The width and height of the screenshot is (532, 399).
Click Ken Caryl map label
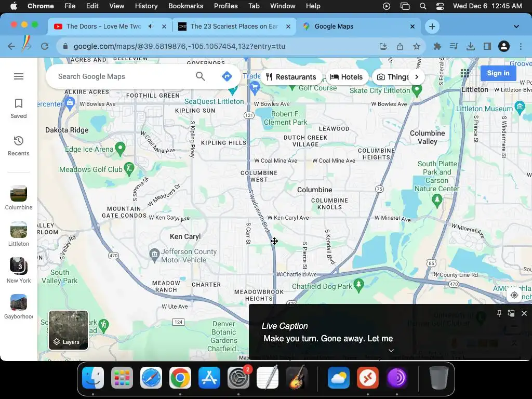tap(185, 236)
